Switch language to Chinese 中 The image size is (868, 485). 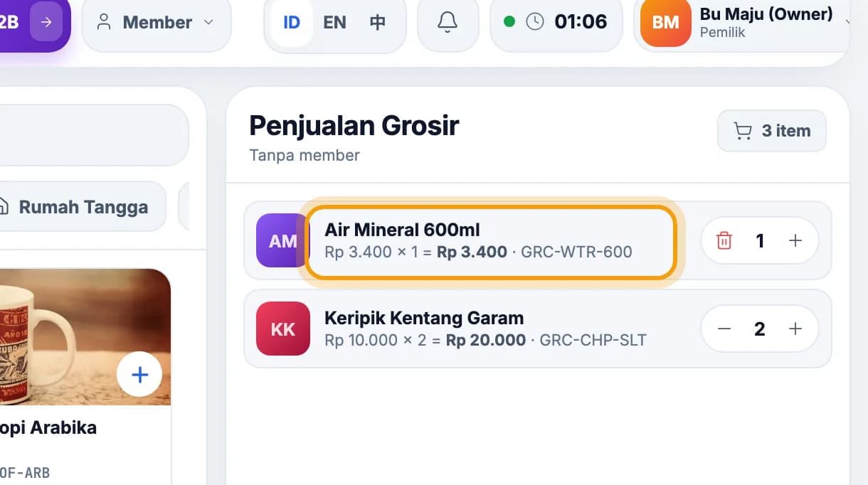[x=378, y=23]
